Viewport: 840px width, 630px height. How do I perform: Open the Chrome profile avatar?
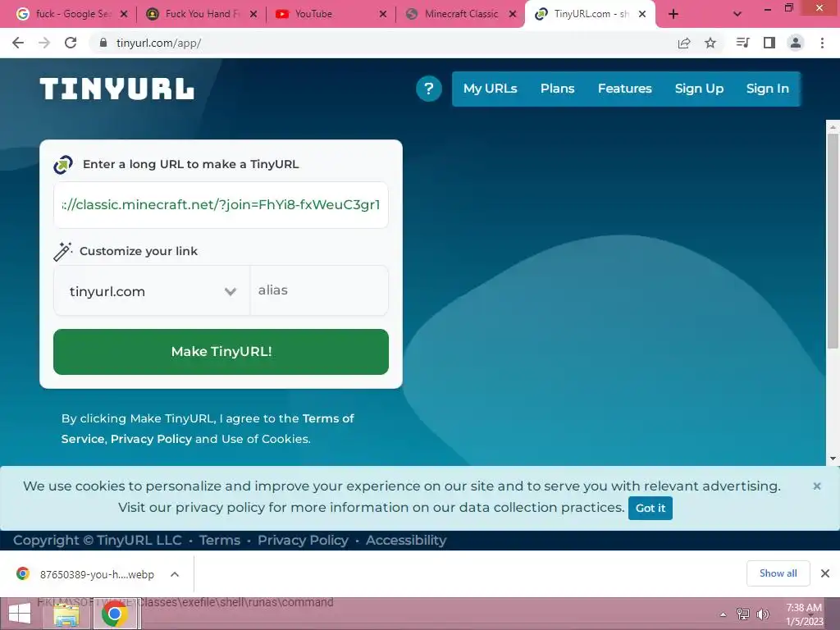pyautogui.click(x=796, y=43)
